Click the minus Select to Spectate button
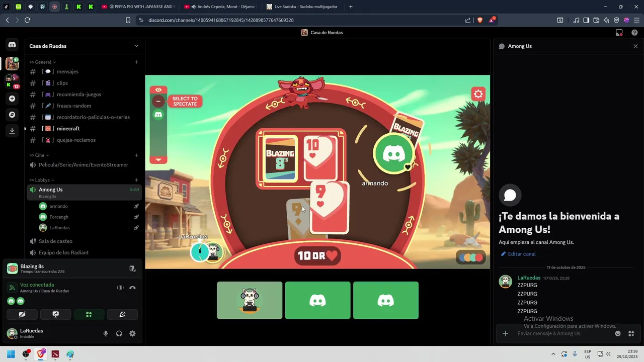Viewport: 644px width, 362px height. (158, 101)
